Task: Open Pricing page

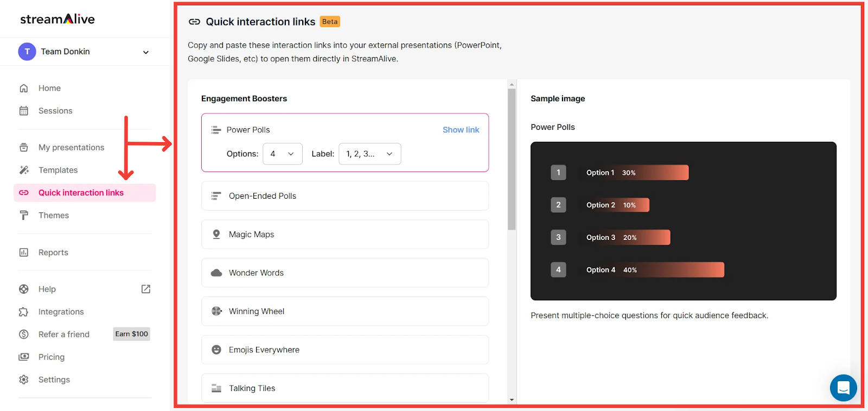Action: point(52,357)
